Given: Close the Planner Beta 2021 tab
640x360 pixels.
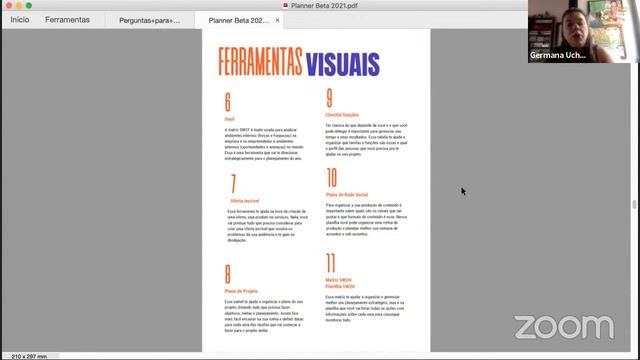Looking at the screenshot, I should click(x=278, y=20).
